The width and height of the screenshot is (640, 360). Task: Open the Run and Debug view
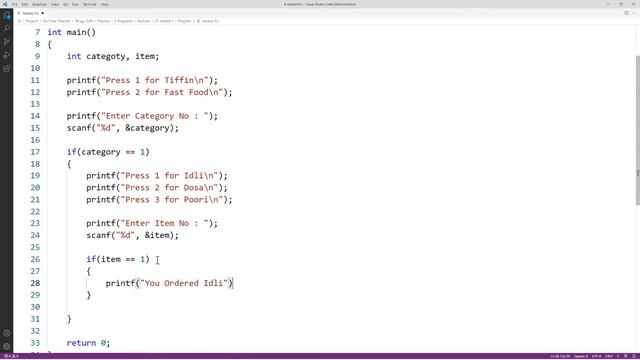tap(7, 55)
